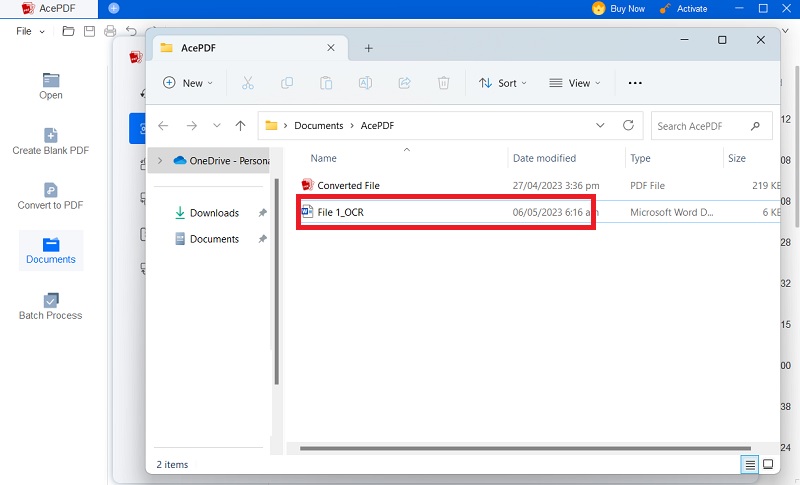Open the AcePDF File menu
The width and height of the screenshot is (800, 485).
(x=30, y=32)
